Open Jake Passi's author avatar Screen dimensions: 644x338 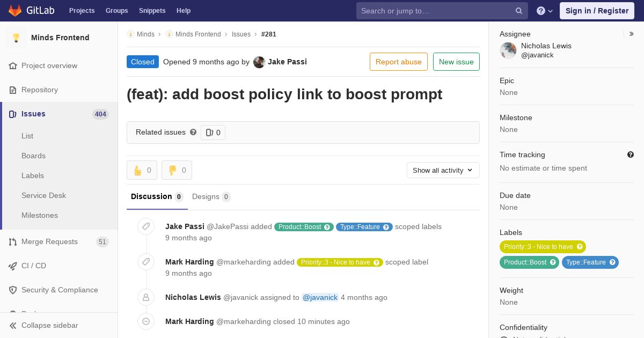pyautogui.click(x=259, y=62)
